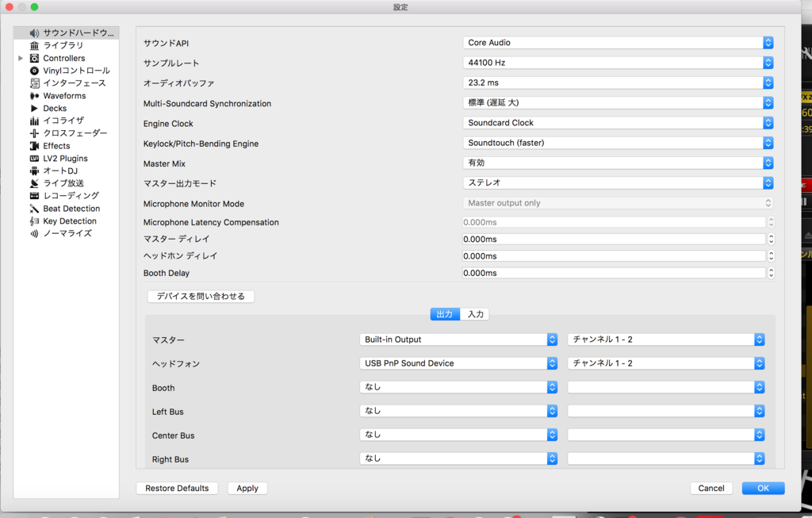812x518 pixels.
Task: Click デバイスを問い合わせる query devices button
Action: 201,297
